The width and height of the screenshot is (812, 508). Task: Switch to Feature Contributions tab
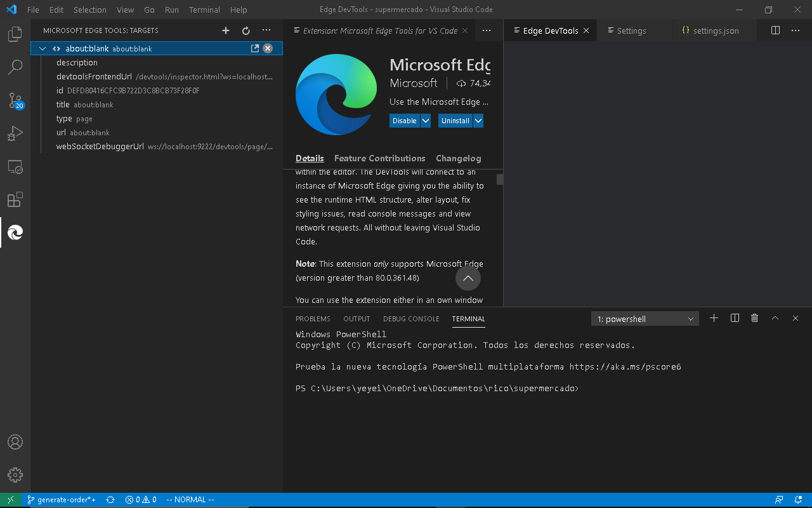coord(380,158)
